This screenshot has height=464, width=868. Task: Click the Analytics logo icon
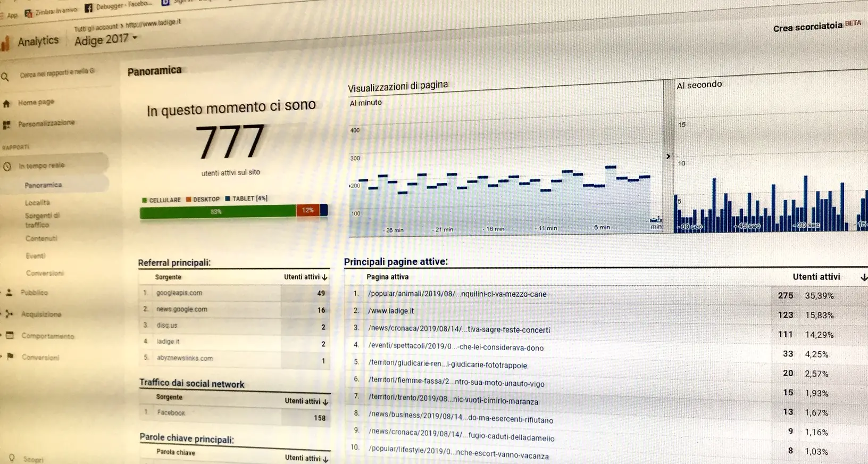(x=5, y=44)
